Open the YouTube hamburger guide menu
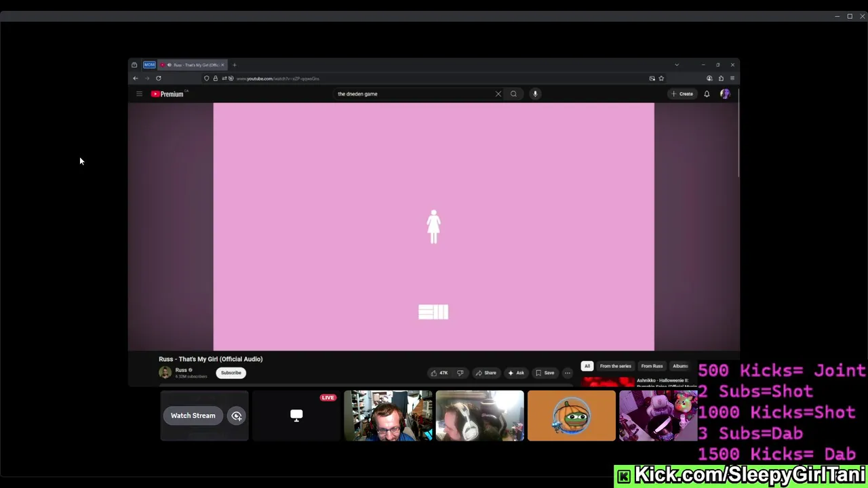The width and height of the screenshot is (868, 488). 139,94
